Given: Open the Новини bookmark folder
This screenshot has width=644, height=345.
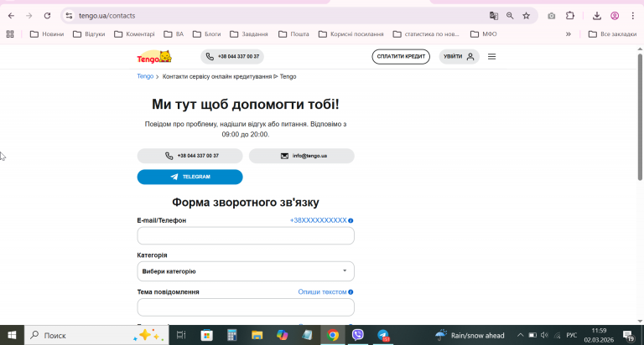Looking at the screenshot, I should [47, 34].
